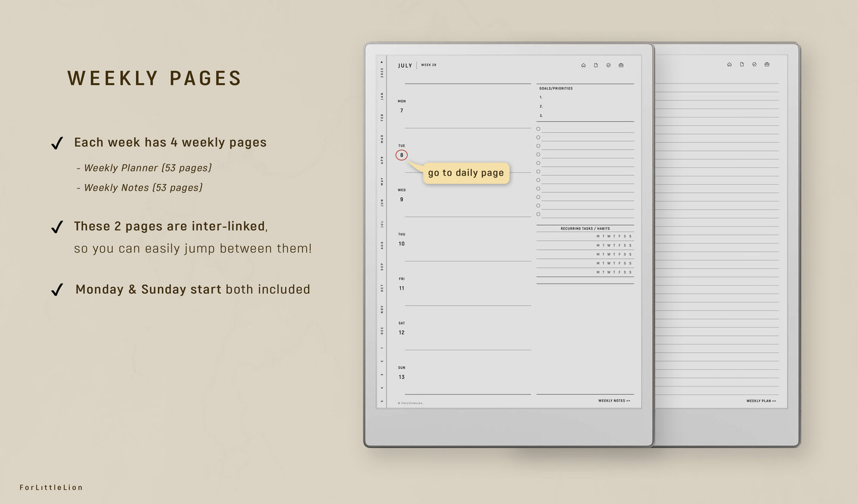Go to the daily page for Wednesday 9
This screenshot has width=858, height=504.
pos(401,199)
